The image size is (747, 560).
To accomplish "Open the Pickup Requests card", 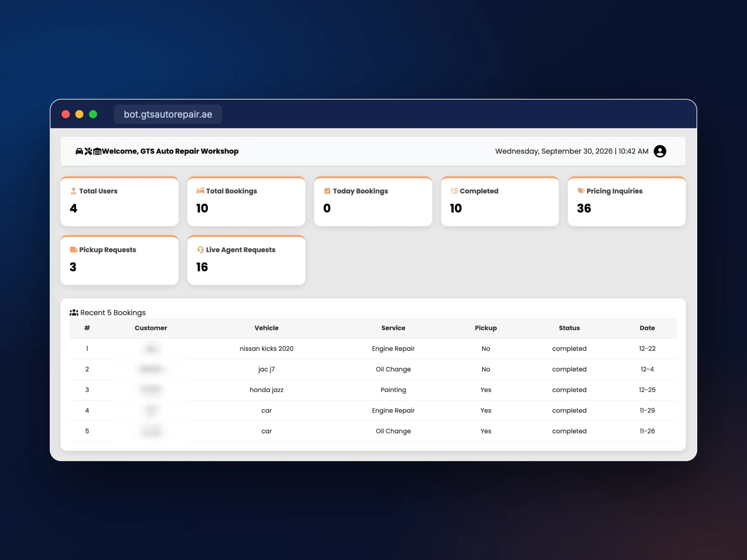I will click(119, 260).
